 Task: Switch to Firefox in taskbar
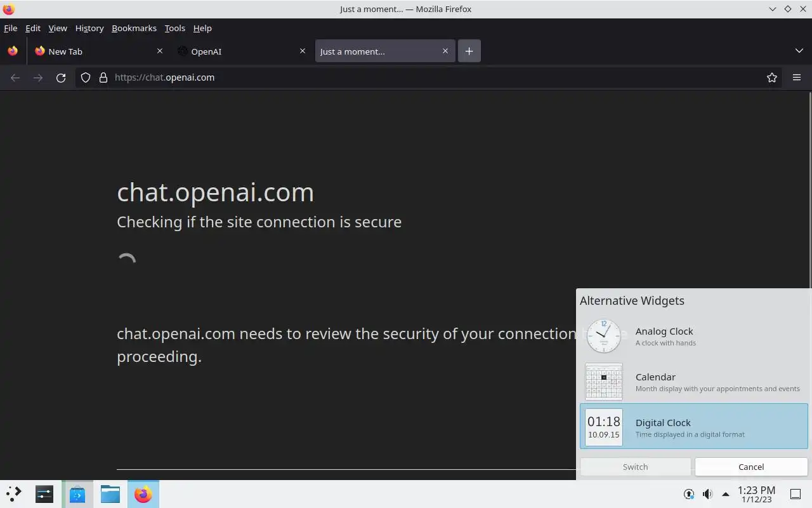coord(143,494)
